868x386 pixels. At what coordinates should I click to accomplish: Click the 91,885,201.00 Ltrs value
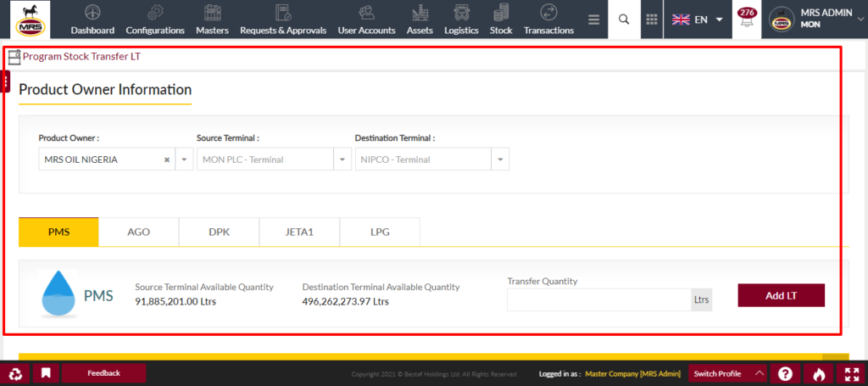pos(175,302)
